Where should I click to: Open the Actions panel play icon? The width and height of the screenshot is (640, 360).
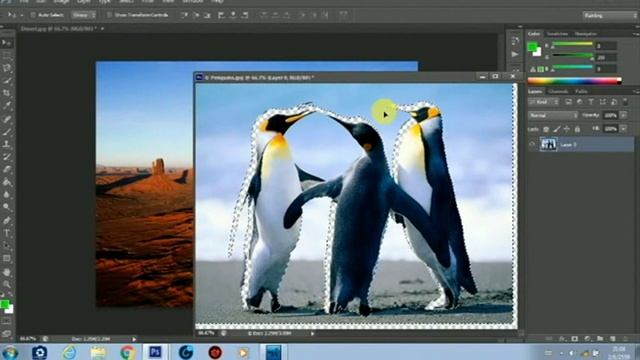(x=515, y=54)
